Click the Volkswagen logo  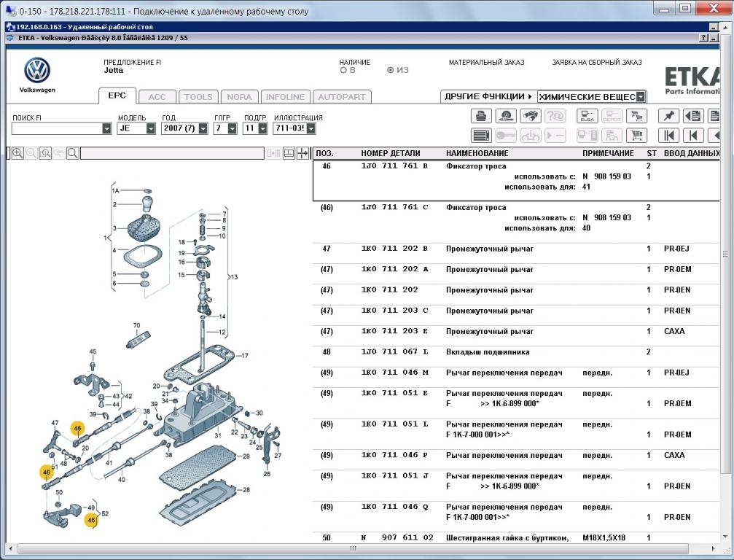[x=37, y=71]
